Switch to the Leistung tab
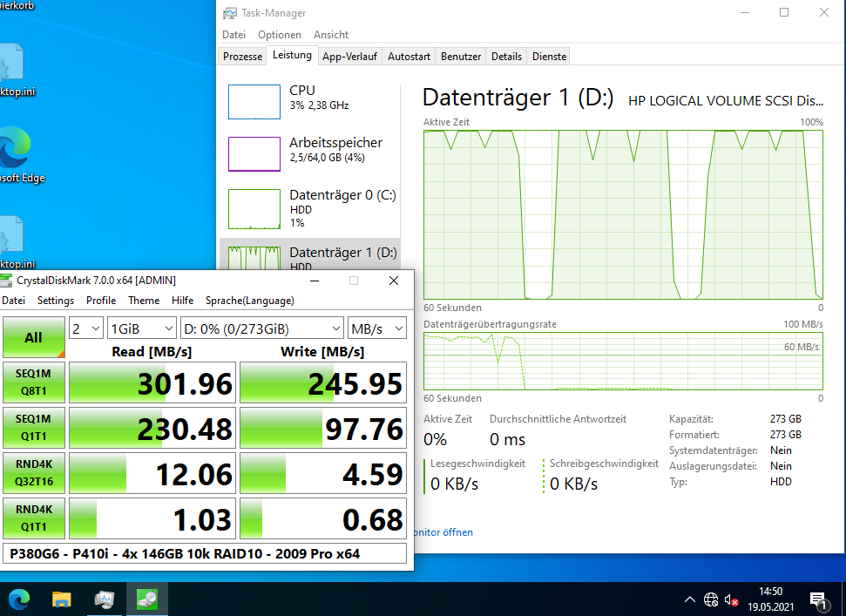 [292, 55]
